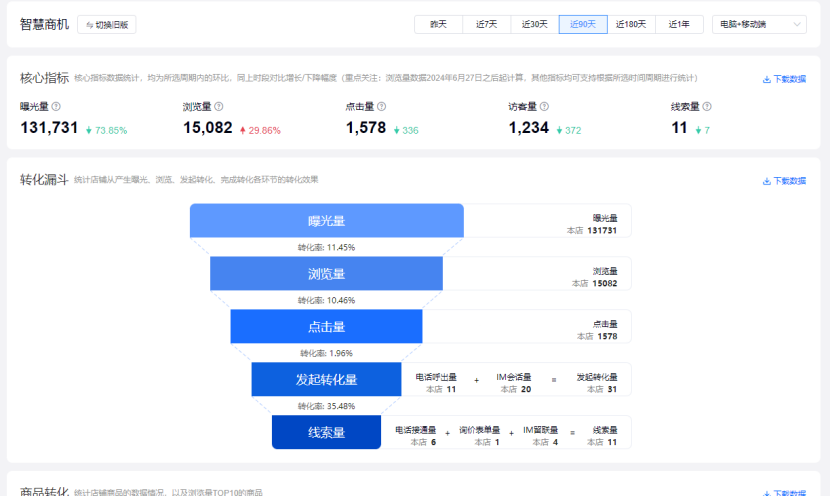Click the 转化漏斗 section heading
This screenshot has width=830, height=496.
[44, 179]
